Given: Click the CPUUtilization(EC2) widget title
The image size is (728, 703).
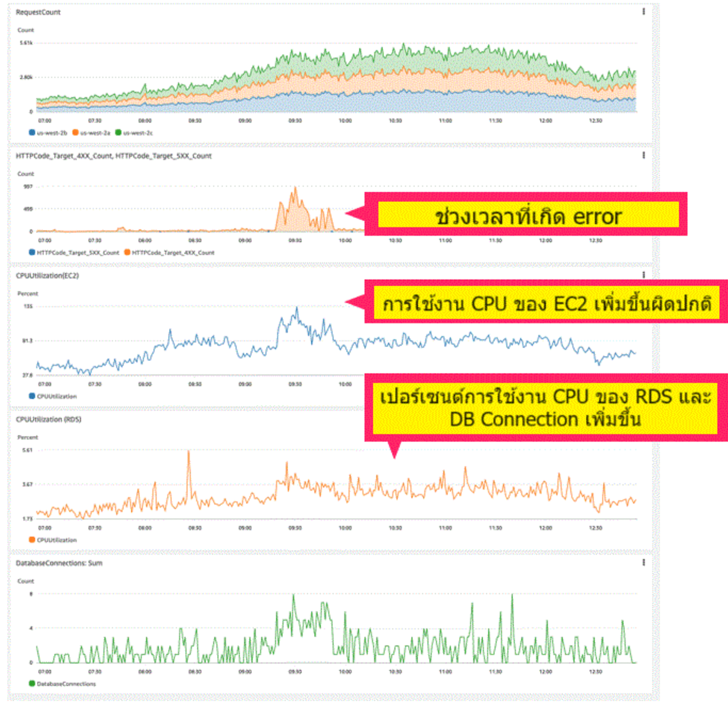Looking at the screenshot, I should pyautogui.click(x=47, y=275).
